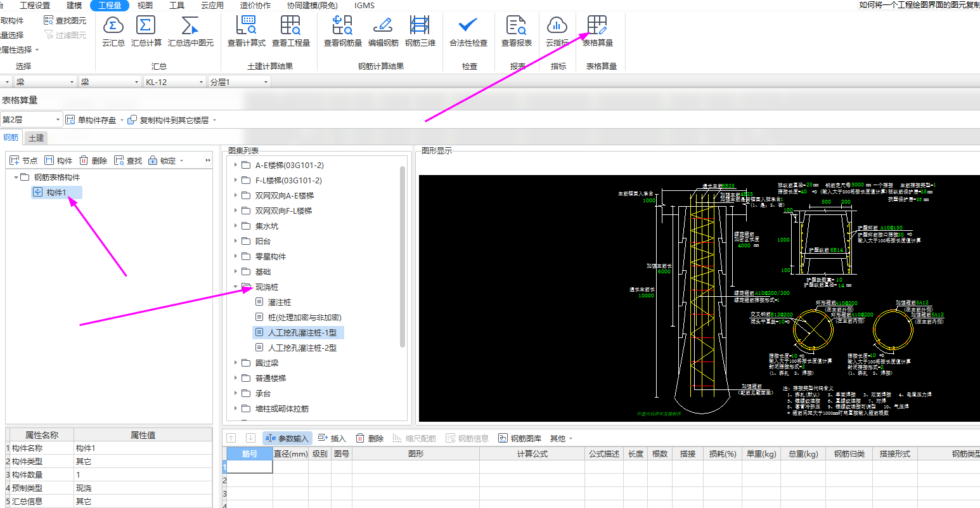The width and height of the screenshot is (980, 508).
Task: Click 删除 in rebar table toolbar
Action: pos(370,438)
